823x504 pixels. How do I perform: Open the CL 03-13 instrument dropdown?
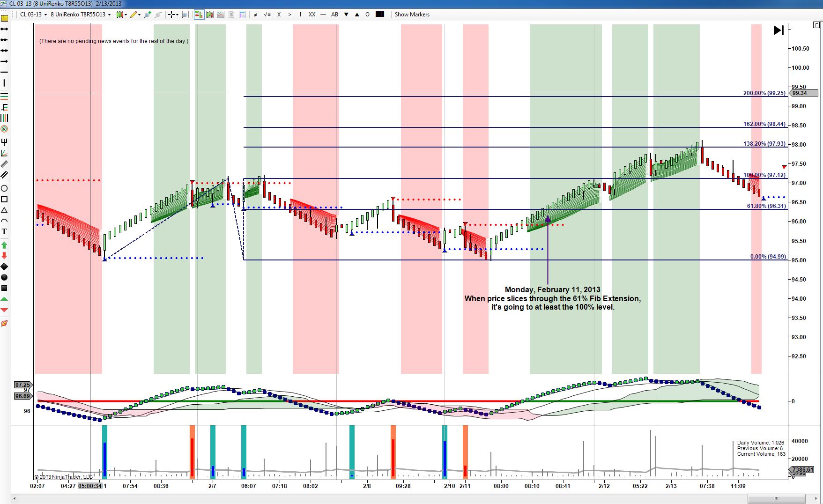pos(33,15)
